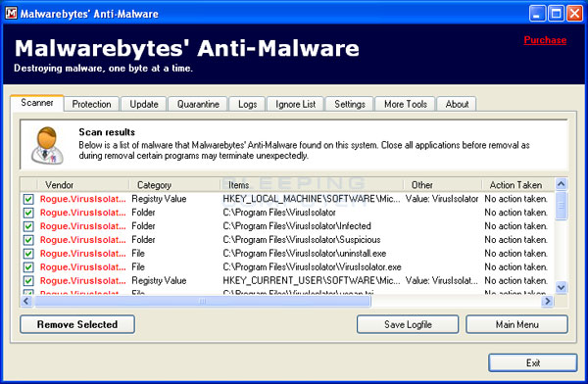Click HKEY_CURRENT_USER\SOFTWARE\Mic... item text
Screen dimensions: 588x384
pyautogui.click(x=312, y=280)
